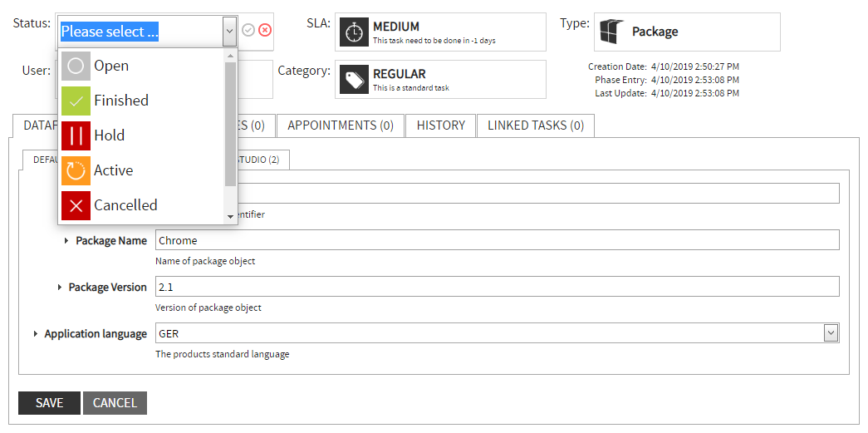The height and width of the screenshot is (433, 868).
Task: Expand the Package Name field triangle
Action: [x=66, y=241]
